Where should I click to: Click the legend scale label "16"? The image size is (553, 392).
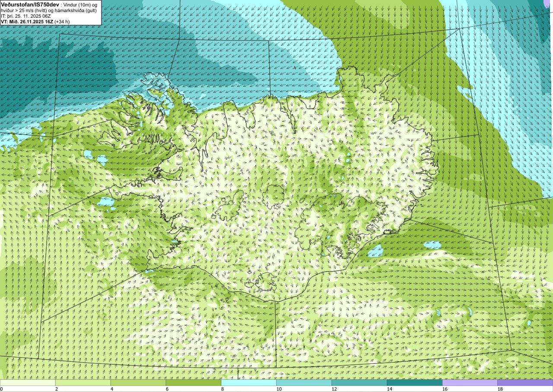tap(445, 389)
